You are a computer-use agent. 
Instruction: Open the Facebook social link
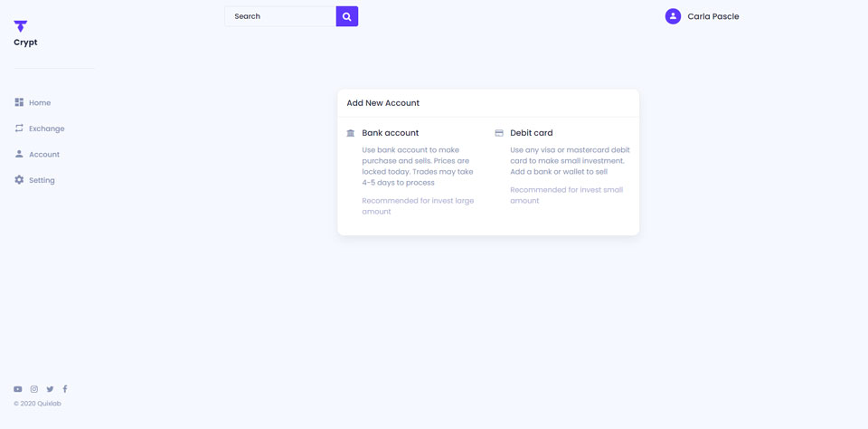65,389
